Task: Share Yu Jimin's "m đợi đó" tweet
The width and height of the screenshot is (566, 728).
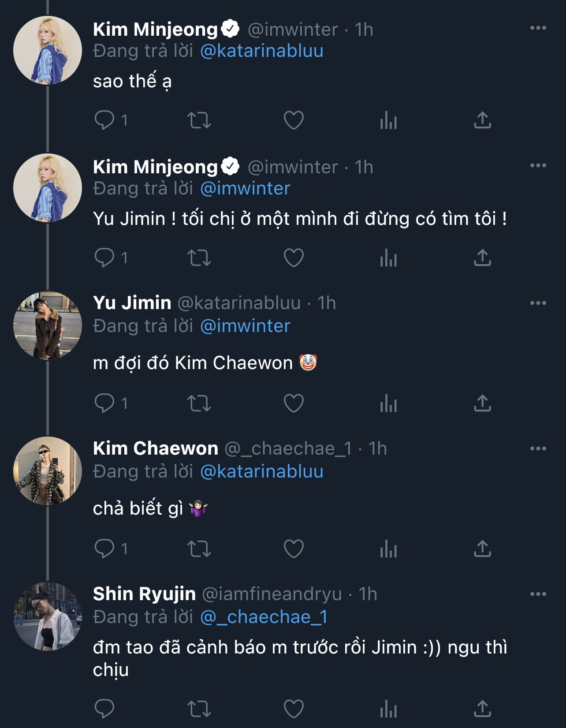Action: 482,403
